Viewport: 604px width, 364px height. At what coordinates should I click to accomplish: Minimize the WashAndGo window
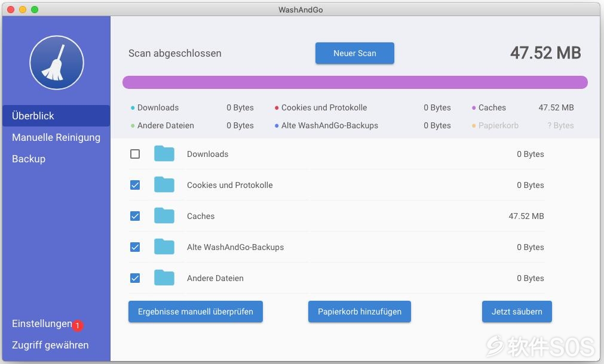23,10
